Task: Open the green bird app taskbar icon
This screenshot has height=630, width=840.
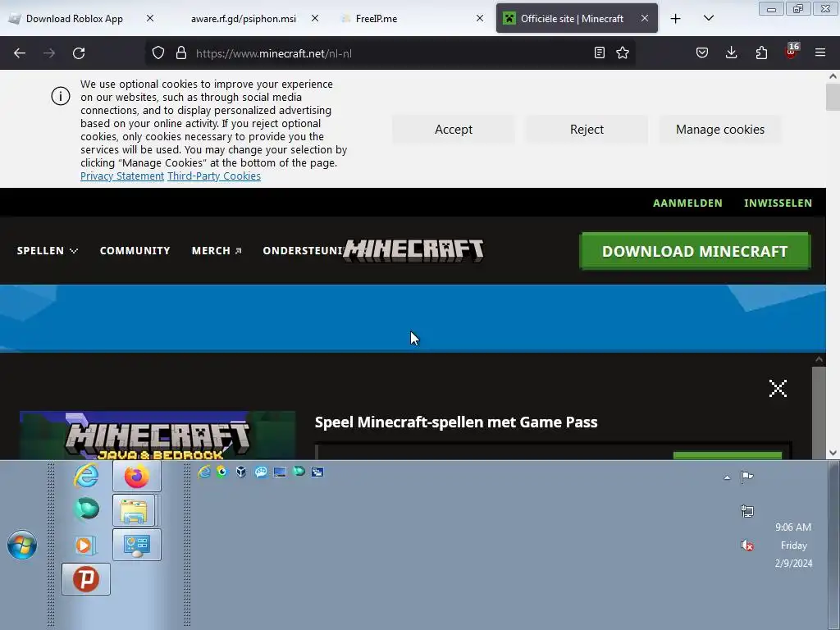Action: (x=86, y=509)
